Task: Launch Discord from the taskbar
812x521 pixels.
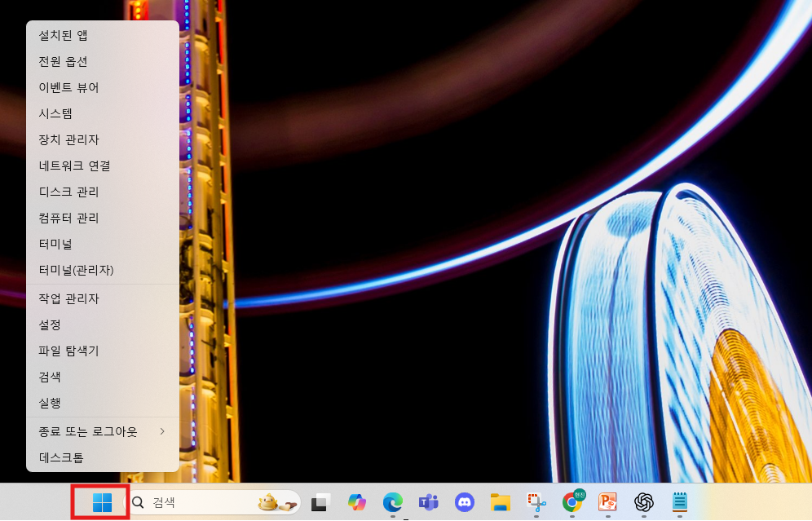Action: point(465,502)
